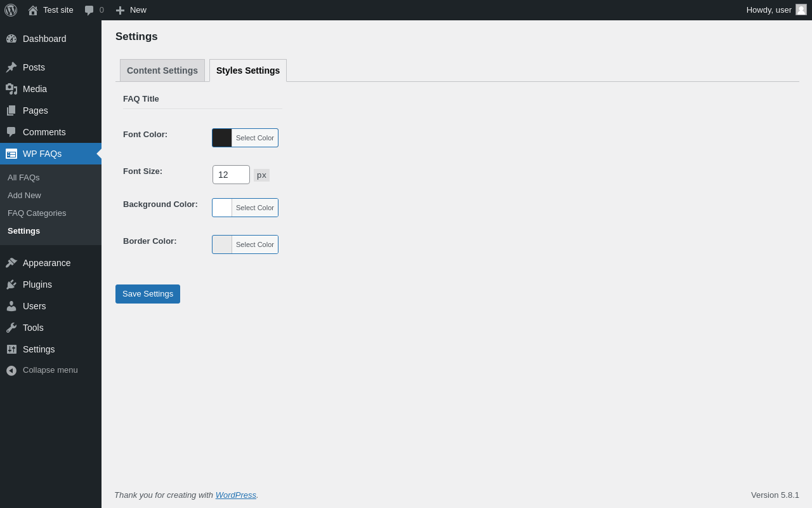Click the Posts pushpin icon

(11, 67)
